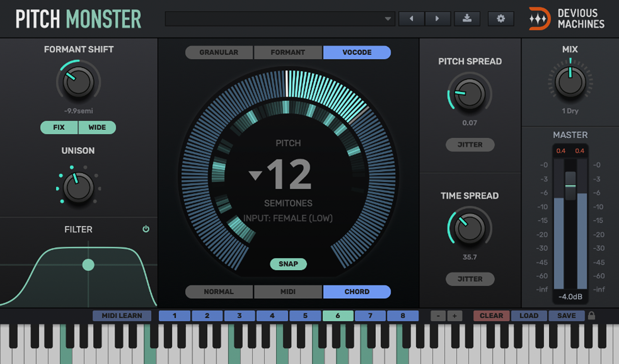619x364 pixels.
Task: Click the pitch down triangle beside 12
Action: [256, 175]
